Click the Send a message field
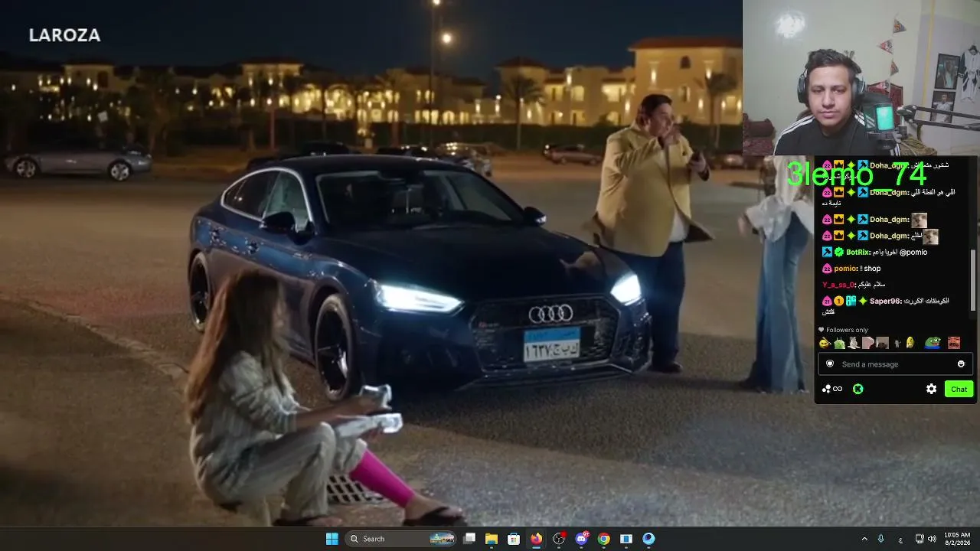The image size is (980, 551). [x=894, y=364]
